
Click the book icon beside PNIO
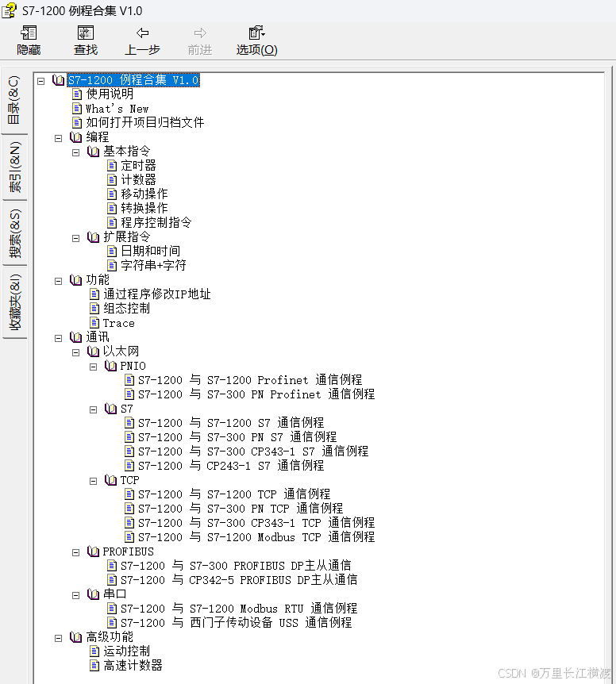(x=110, y=366)
